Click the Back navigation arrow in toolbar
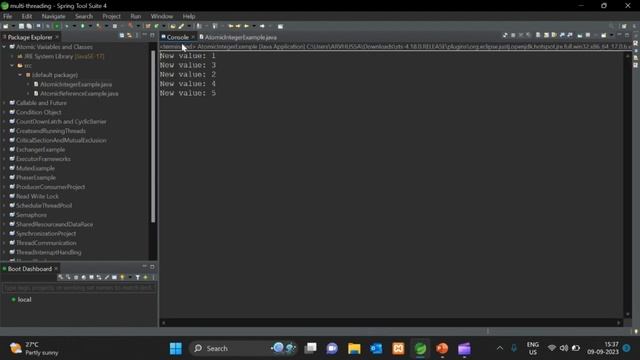640x360 pixels. pos(247,26)
